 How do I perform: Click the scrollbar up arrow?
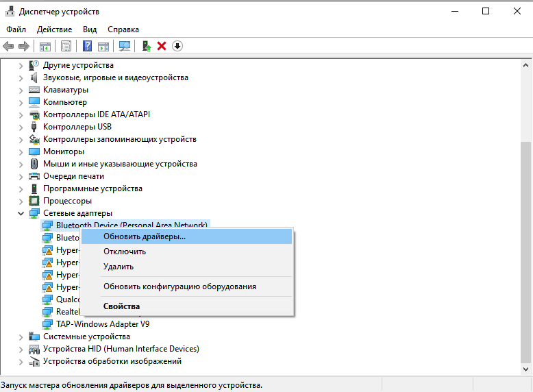click(526, 65)
